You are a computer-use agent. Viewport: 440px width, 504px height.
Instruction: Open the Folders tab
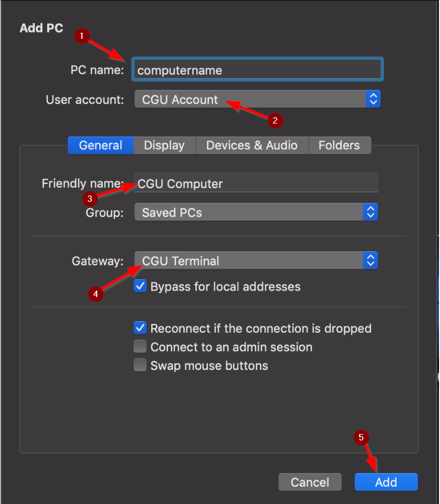point(340,145)
